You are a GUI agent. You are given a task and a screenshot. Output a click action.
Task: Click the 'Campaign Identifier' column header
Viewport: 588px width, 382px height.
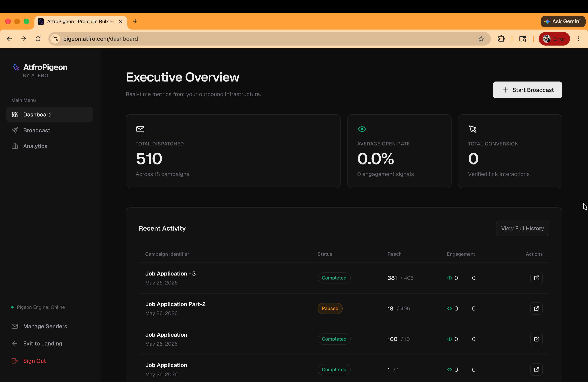point(167,254)
